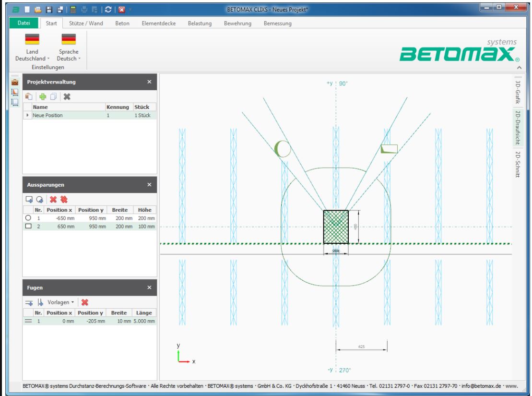Click the blank dimensioned panel icon in sidebar
Screen dimensions: 532x396
[x=15, y=102]
